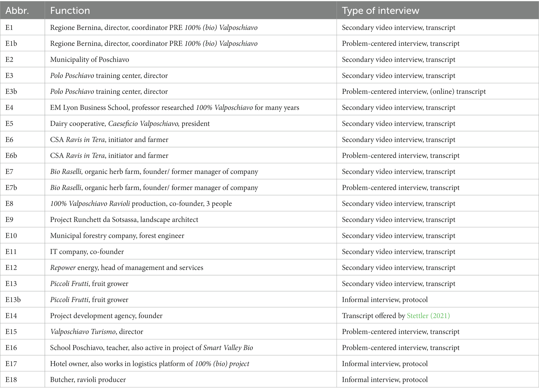Screen dimensions: 539x392
Task: Select the E11 abbreviation cell
Action: point(22,251)
